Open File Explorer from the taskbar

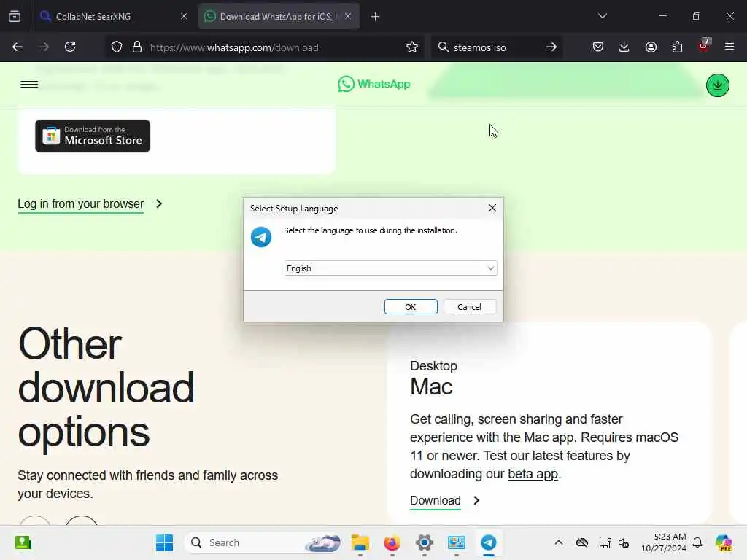point(360,542)
